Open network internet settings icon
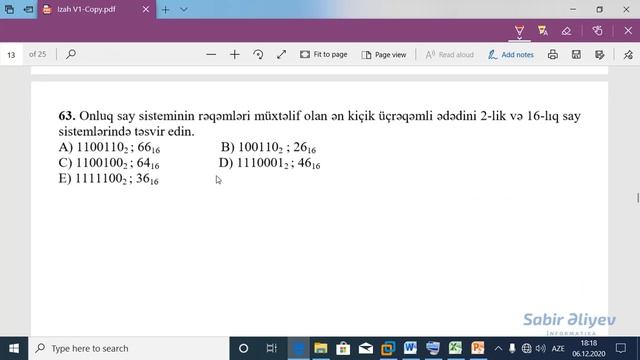This screenshot has width=640, height=360. point(527,348)
